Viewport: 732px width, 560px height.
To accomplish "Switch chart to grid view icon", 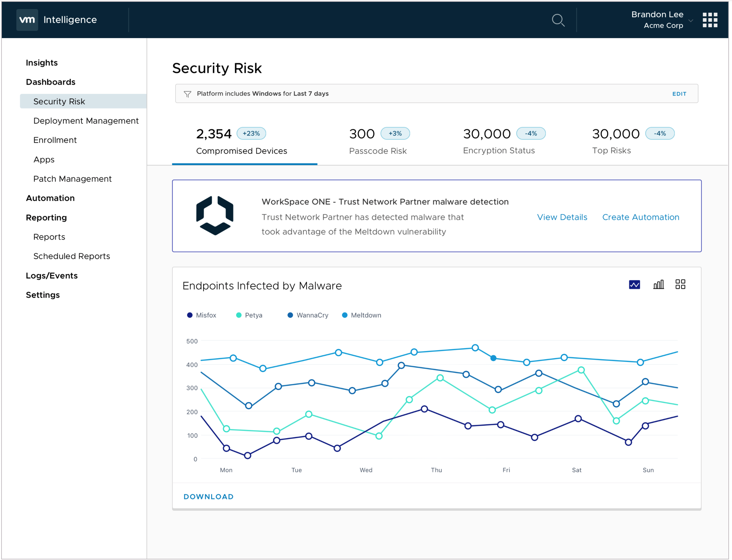I will pyautogui.click(x=680, y=284).
